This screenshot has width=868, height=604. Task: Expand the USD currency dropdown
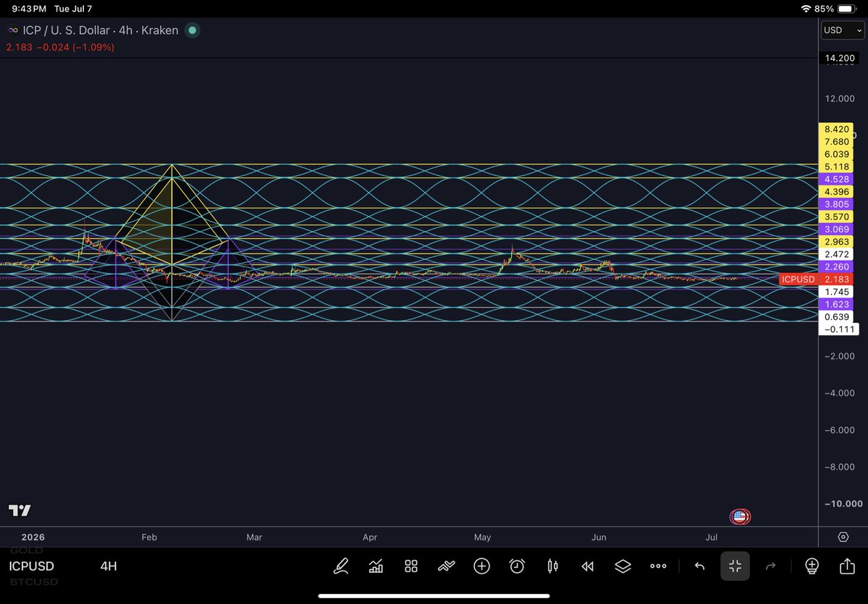coord(842,30)
